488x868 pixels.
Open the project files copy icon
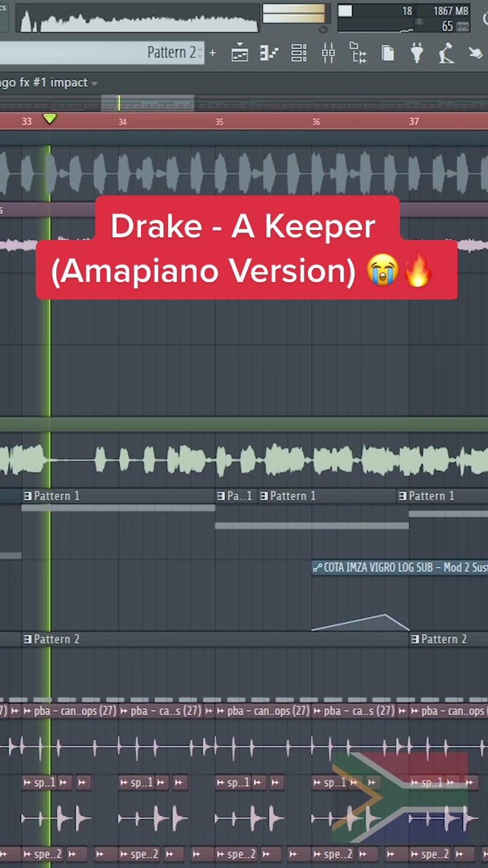(x=388, y=53)
